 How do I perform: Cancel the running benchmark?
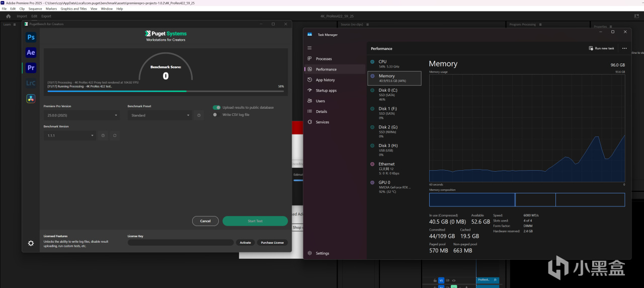click(205, 221)
